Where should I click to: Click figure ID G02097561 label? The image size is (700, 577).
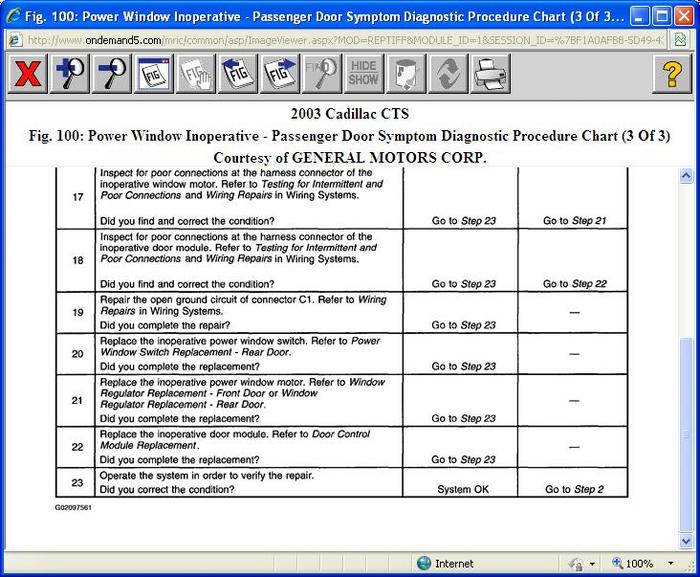[x=73, y=507]
